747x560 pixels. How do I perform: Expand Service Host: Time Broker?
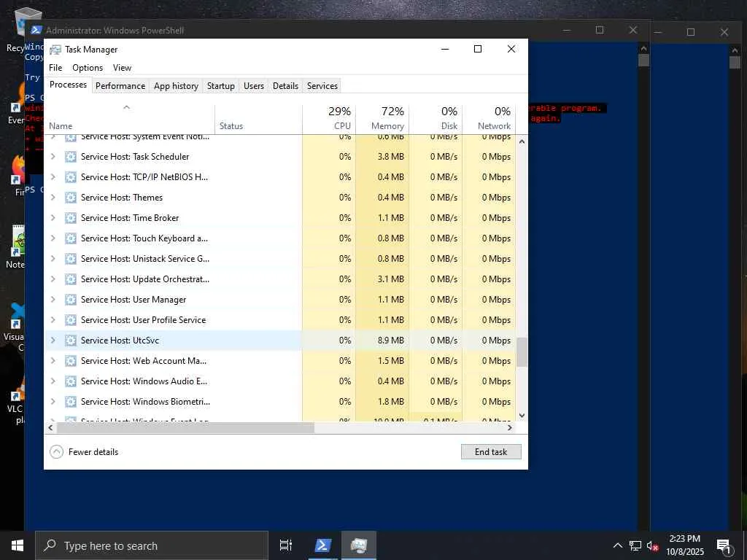(x=53, y=218)
